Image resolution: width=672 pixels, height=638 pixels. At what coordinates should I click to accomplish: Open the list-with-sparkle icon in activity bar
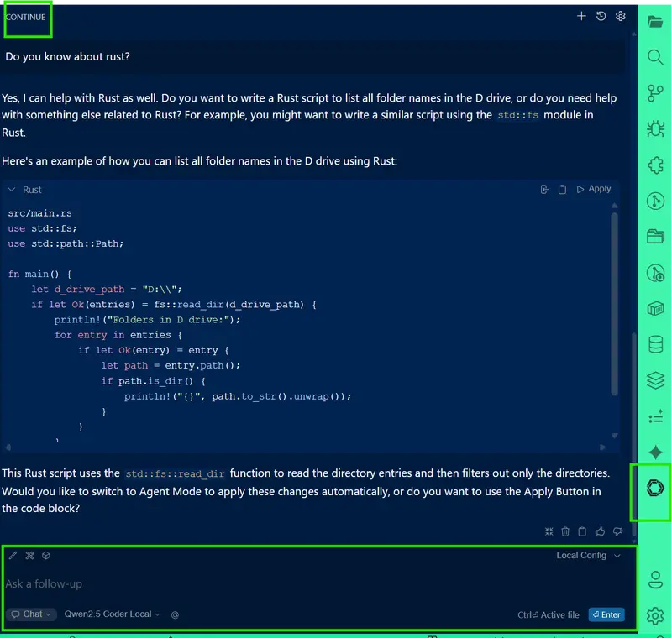click(655, 416)
